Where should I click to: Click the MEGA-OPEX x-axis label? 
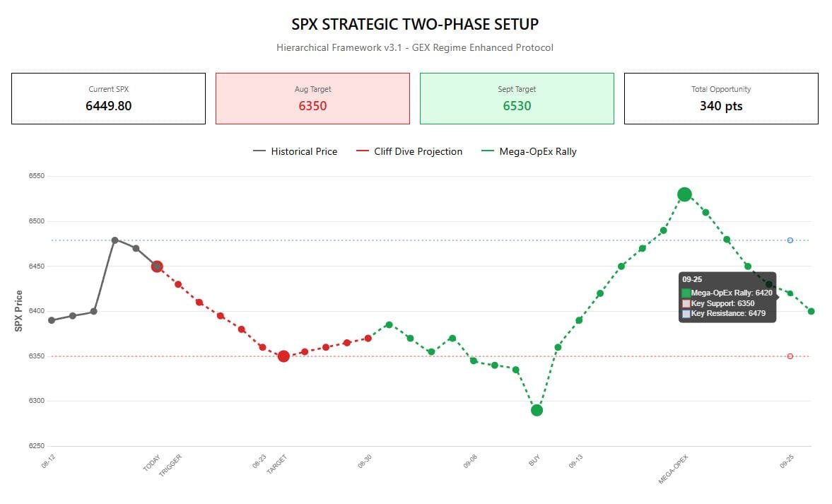point(674,469)
